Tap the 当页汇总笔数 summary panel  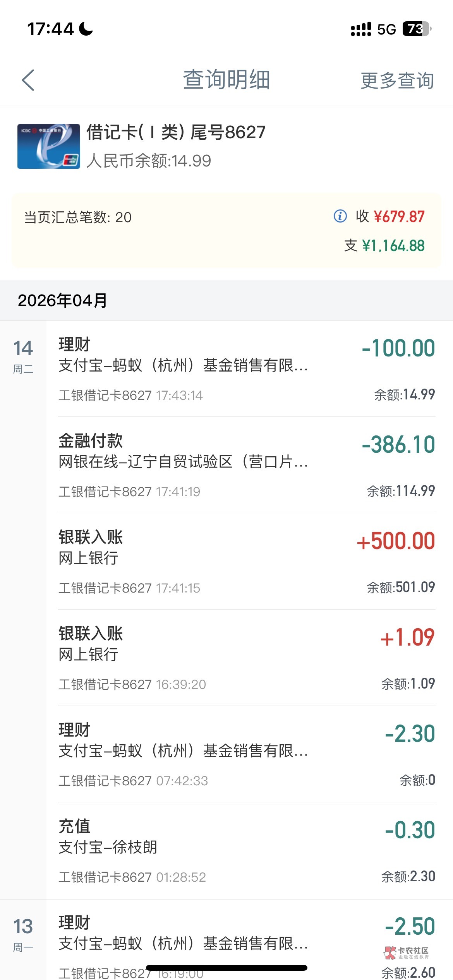226,231
